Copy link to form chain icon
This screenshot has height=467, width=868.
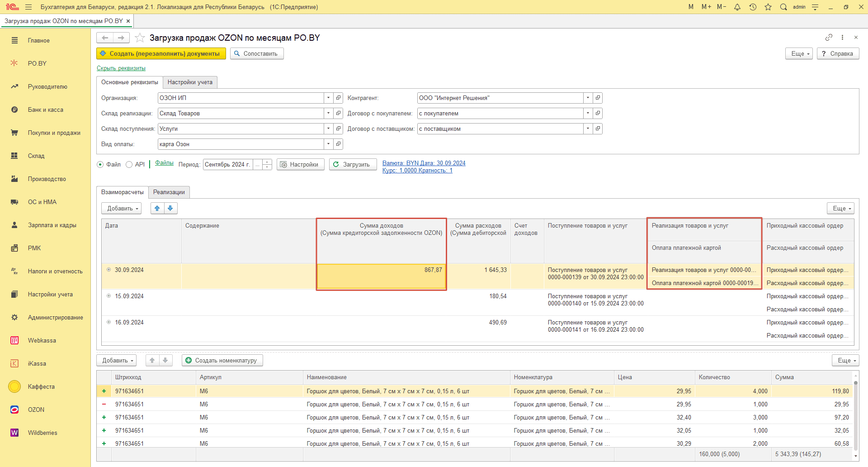829,37
